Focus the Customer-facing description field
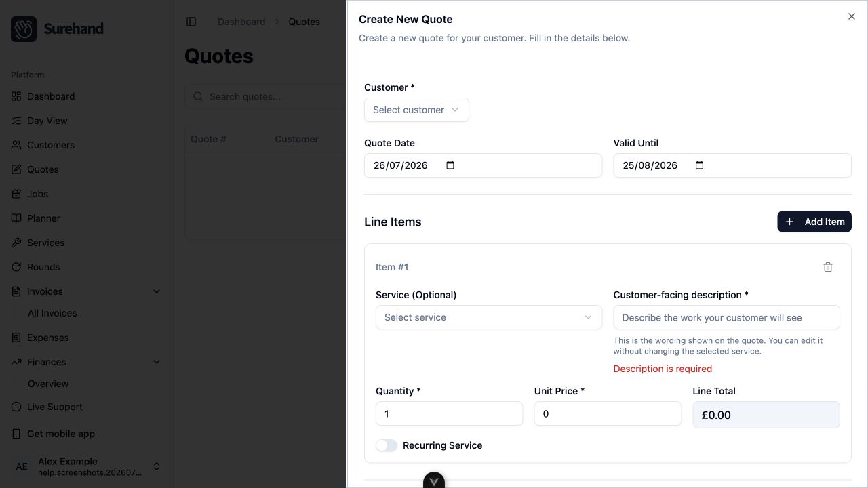868x488 pixels. pyautogui.click(x=727, y=317)
